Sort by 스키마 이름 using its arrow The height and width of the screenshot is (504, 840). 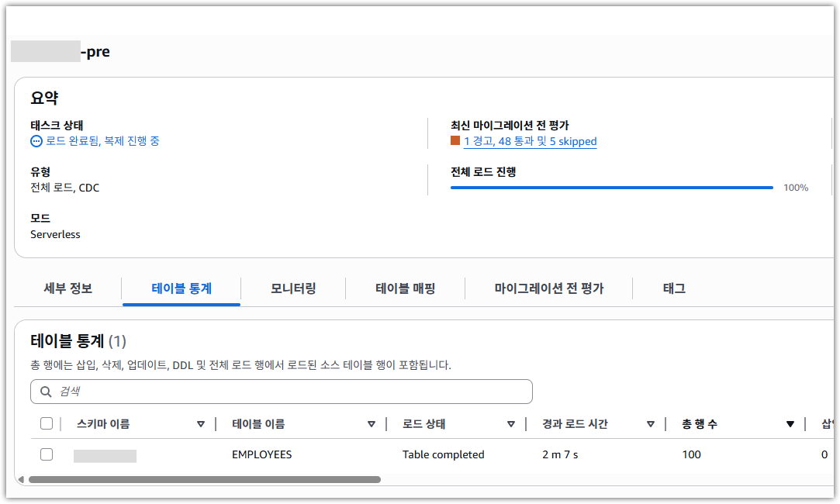point(201,424)
